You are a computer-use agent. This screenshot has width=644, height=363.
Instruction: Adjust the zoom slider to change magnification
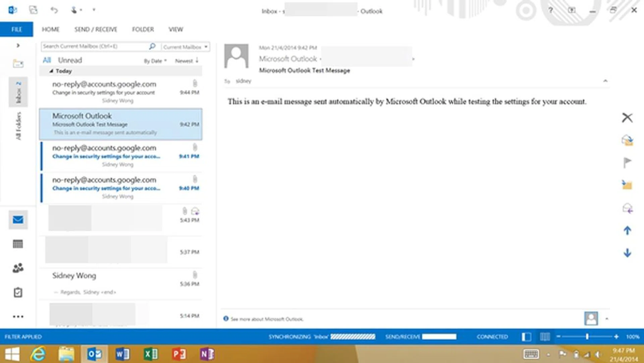tap(587, 336)
